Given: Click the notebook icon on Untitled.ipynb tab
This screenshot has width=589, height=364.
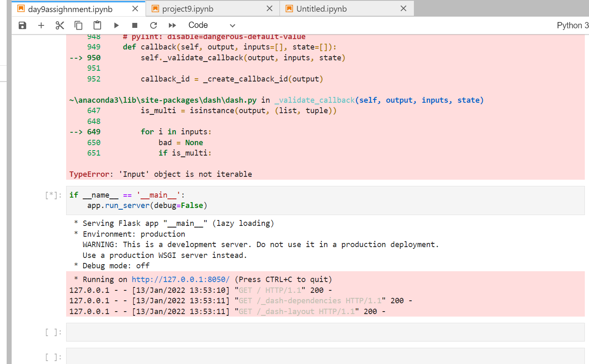Looking at the screenshot, I should coord(289,9).
